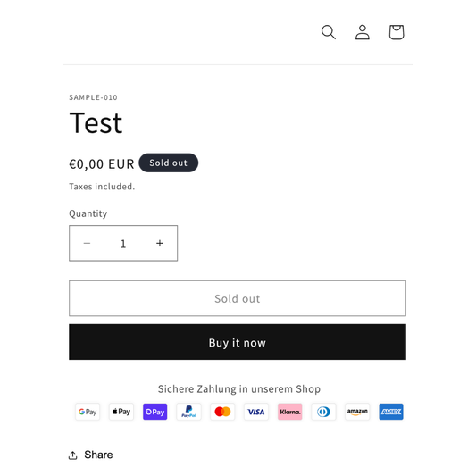
Task: Open the Share option
Action: (90, 455)
